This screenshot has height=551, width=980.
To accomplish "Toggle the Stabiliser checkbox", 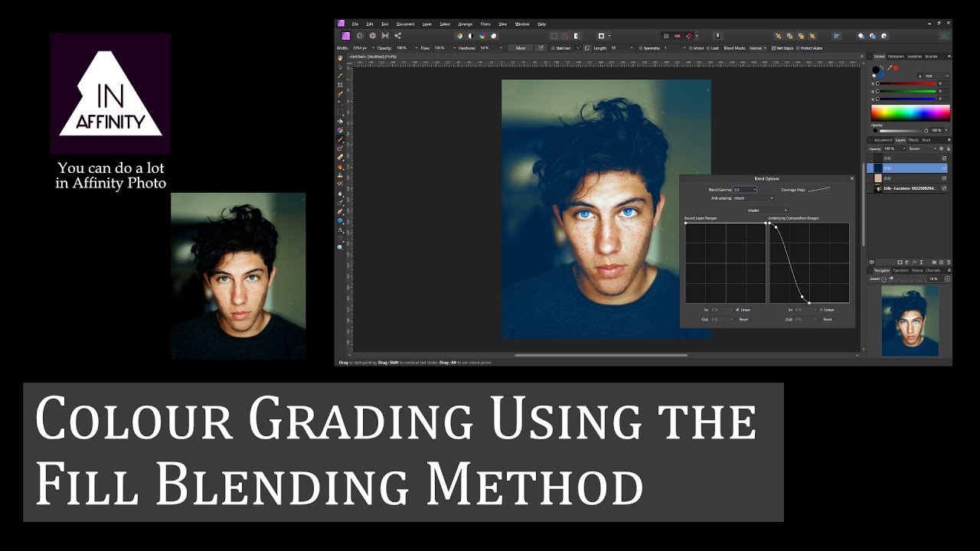I will click(554, 47).
